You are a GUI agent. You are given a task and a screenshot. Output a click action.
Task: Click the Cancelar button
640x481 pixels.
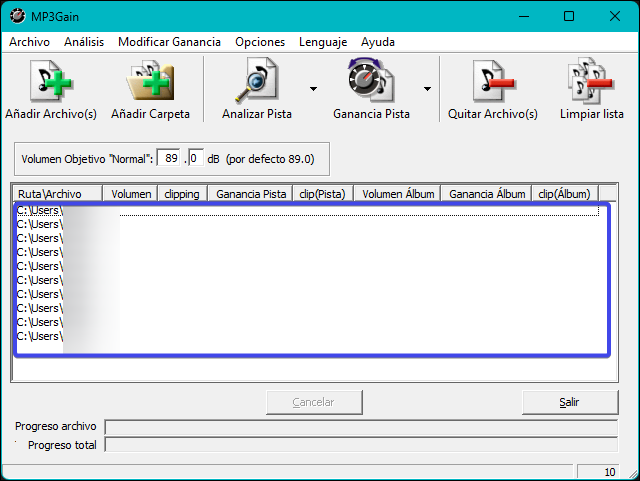click(314, 402)
